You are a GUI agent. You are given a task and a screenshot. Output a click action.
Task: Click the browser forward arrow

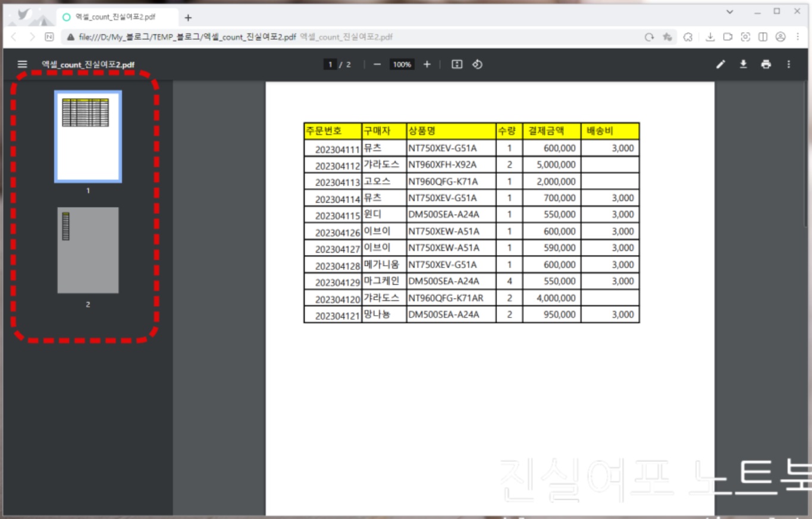[32, 37]
